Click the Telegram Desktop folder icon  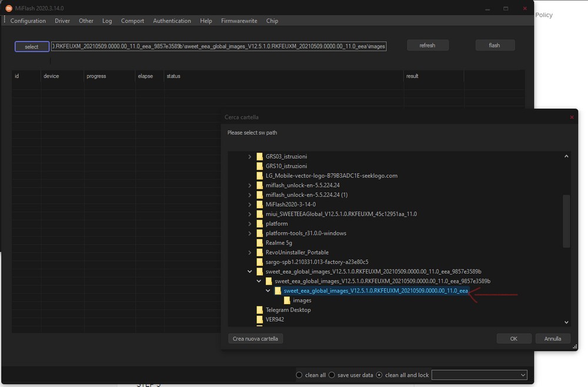click(260, 310)
